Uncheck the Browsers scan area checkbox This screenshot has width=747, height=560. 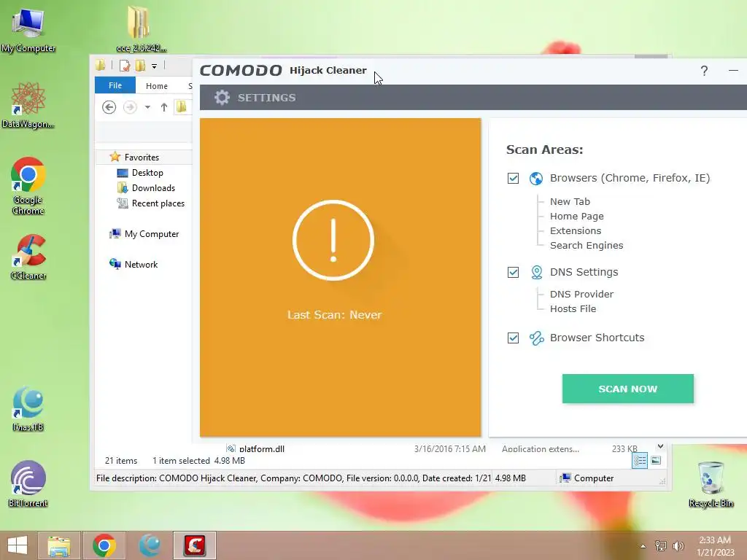513,178
